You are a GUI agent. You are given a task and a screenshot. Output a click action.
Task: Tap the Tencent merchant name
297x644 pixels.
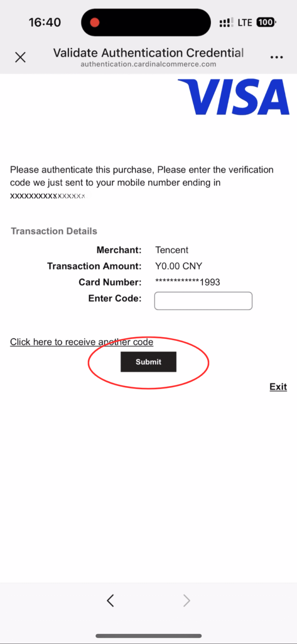172,250
